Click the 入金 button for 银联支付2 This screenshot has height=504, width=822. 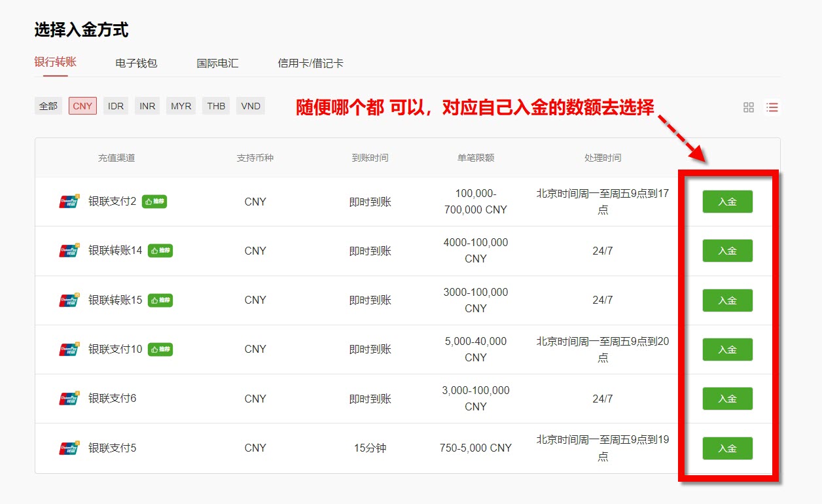pos(727,202)
